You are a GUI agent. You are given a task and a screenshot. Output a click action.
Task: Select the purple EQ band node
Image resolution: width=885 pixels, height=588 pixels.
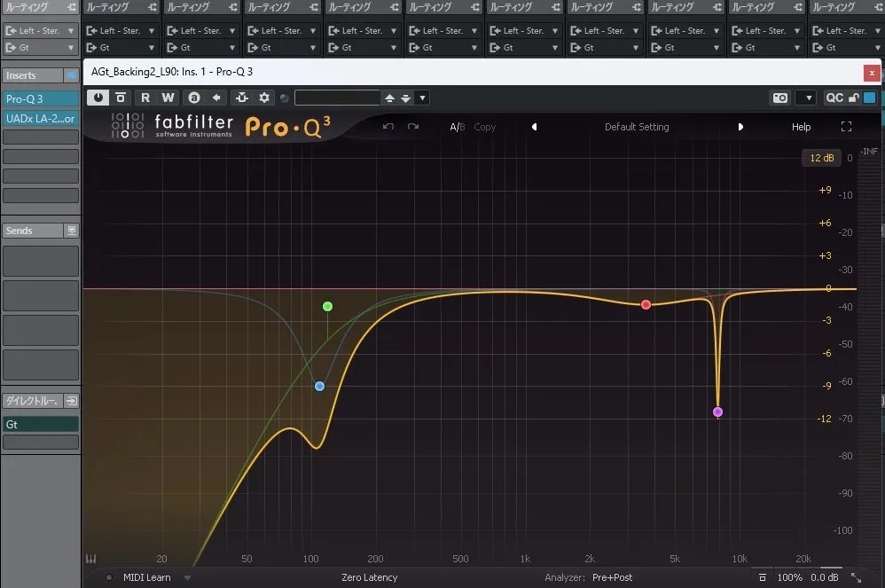[x=717, y=412]
